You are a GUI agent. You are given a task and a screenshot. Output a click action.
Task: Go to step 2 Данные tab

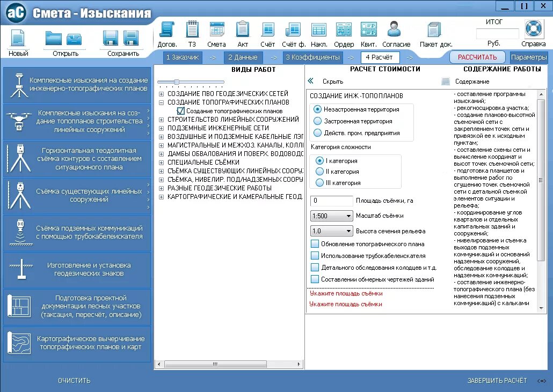click(243, 57)
